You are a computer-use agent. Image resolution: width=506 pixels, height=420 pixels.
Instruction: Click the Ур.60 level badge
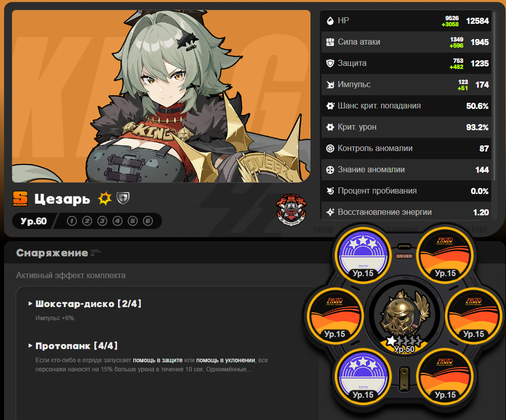pos(33,221)
